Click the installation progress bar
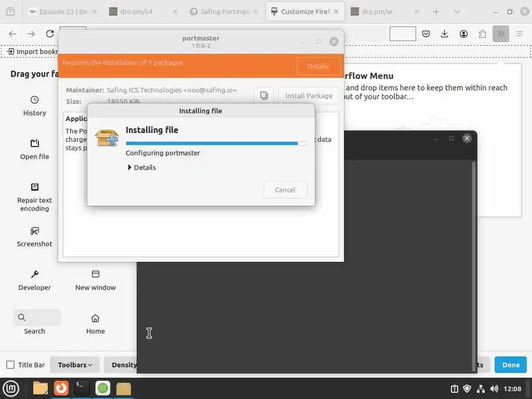Image resolution: width=532 pixels, height=399 pixels. coord(217,143)
